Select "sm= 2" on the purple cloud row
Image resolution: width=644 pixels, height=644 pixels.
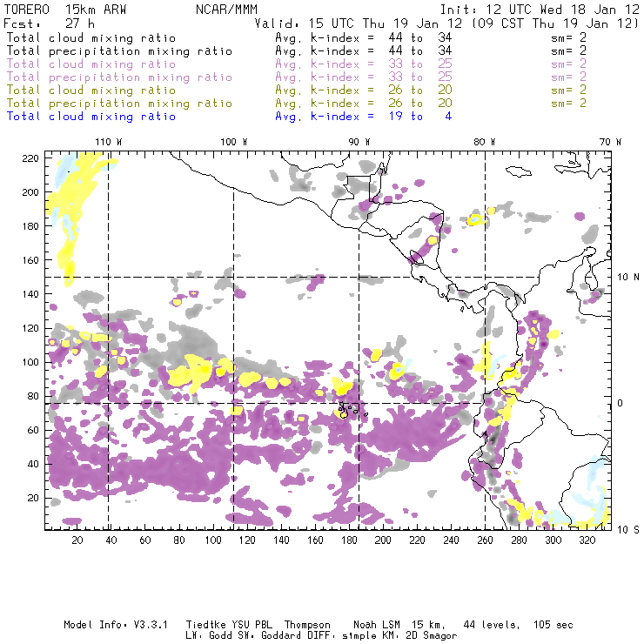click(569, 64)
